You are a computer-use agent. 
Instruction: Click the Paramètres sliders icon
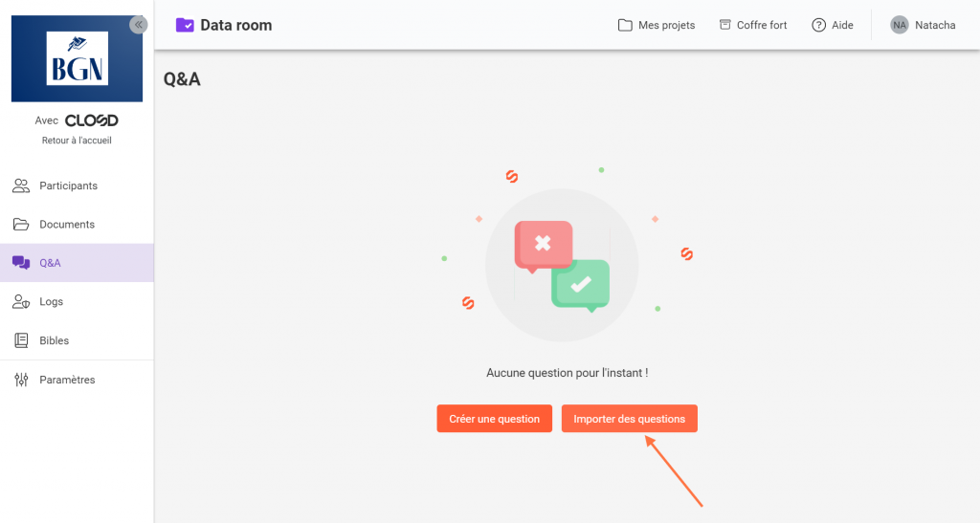(x=21, y=380)
